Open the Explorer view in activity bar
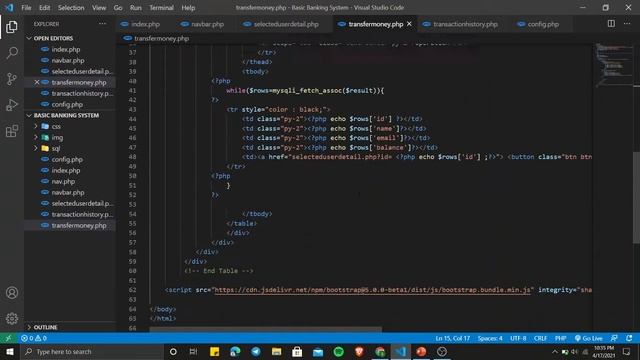This screenshot has height=360, width=640. [x=12, y=27]
